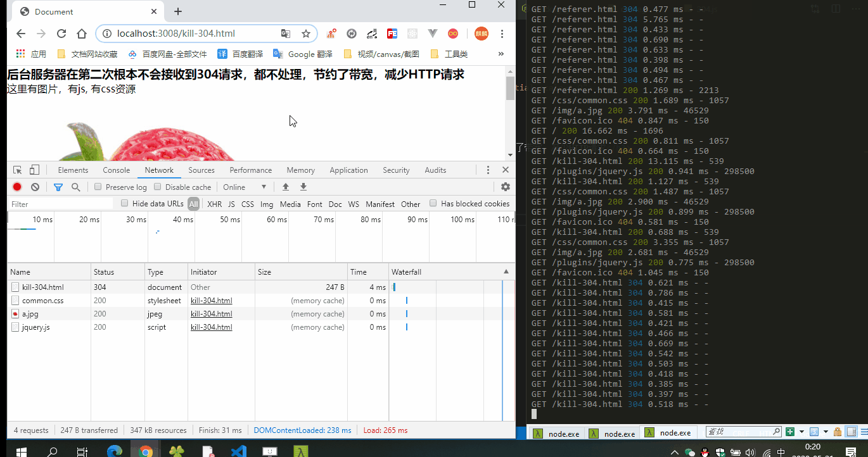
Task: Open kill-304.html initiator link for common.css
Action: point(211,301)
